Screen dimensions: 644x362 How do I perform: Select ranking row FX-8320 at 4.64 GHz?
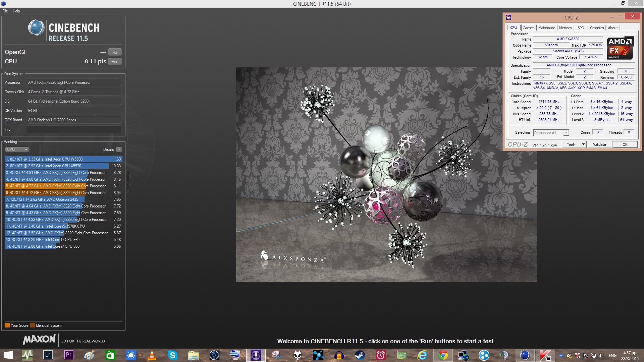pos(63,206)
